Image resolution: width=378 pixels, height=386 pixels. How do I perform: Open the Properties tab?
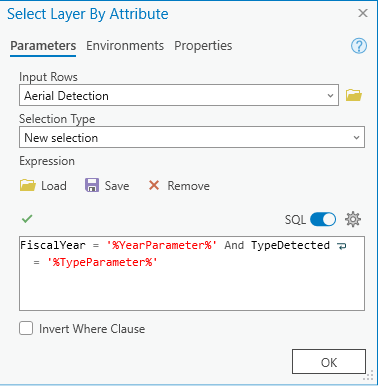click(x=203, y=46)
